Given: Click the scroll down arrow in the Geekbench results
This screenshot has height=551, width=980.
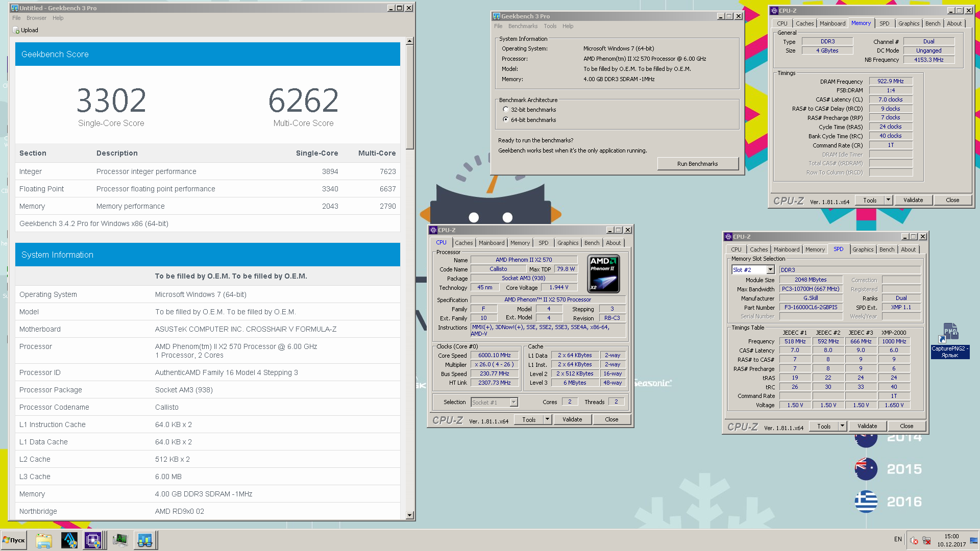Looking at the screenshot, I should (x=409, y=515).
